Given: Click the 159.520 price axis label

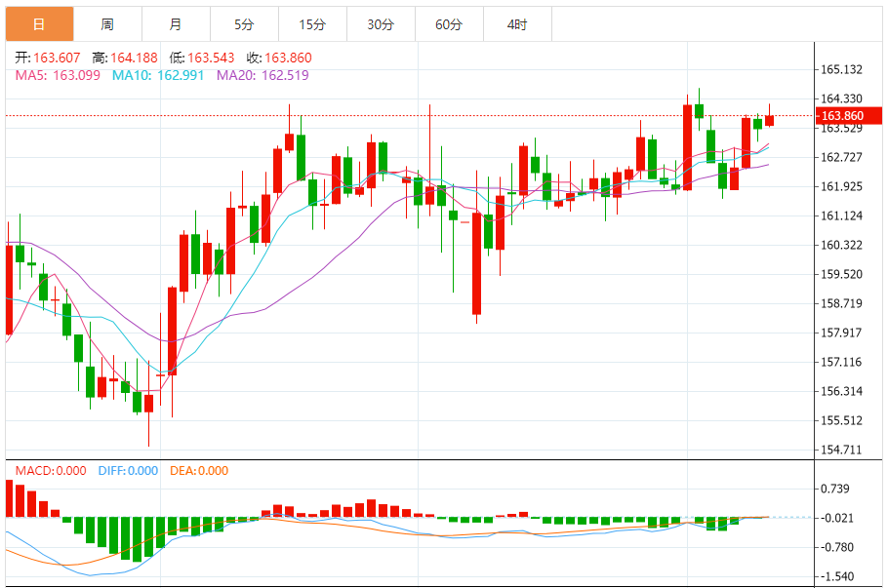Looking at the screenshot, I should (x=841, y=274).
